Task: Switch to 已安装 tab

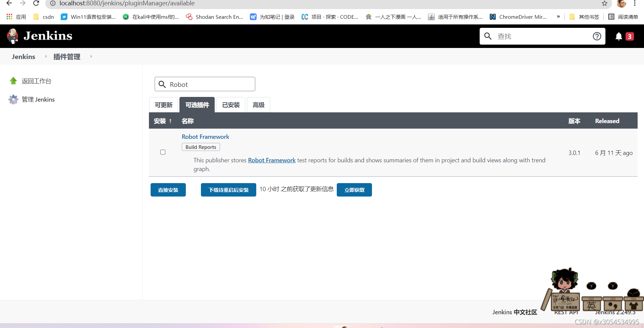Action: point(231,105)
